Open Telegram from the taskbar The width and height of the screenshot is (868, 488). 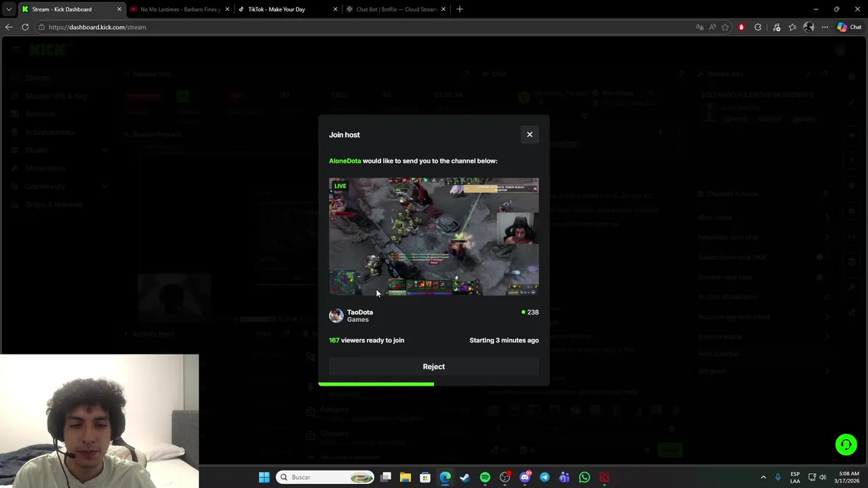click(545, 477)
